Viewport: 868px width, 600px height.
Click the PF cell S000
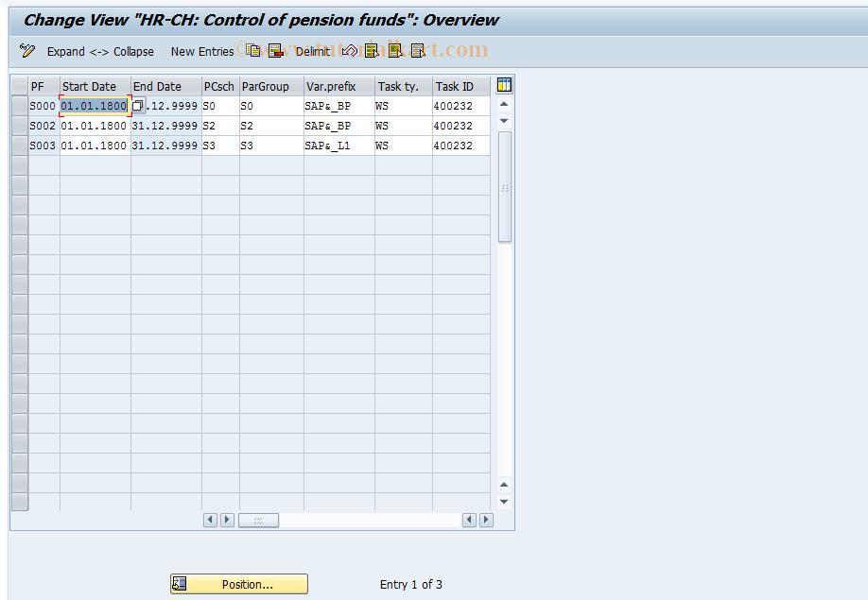44,106
